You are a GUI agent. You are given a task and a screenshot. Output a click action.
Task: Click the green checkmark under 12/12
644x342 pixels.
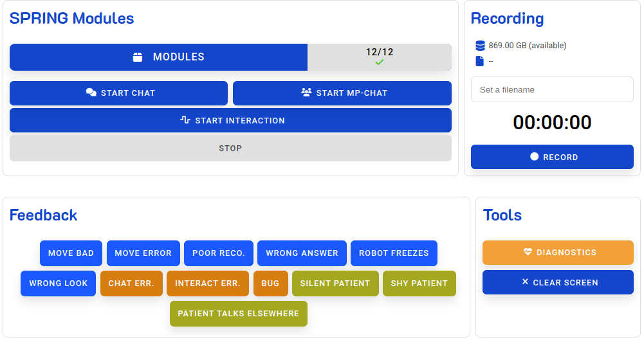coord(380,62)
